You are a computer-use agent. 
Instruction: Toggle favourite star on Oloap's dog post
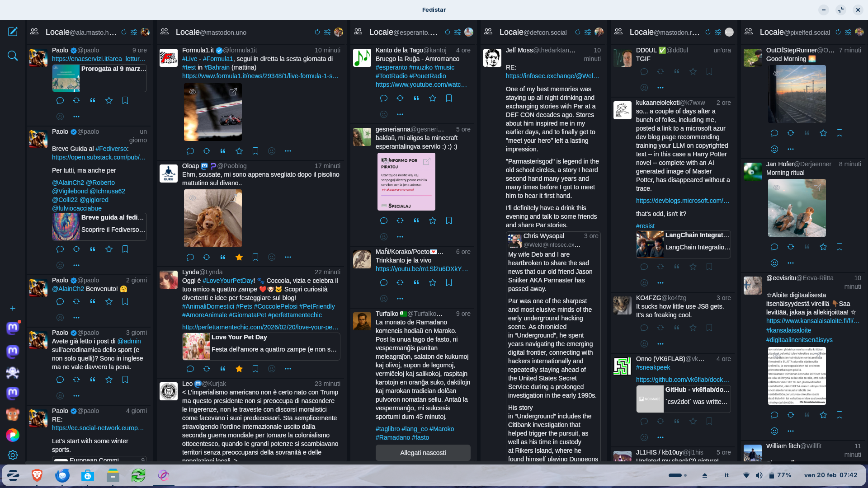coord(239,257)
